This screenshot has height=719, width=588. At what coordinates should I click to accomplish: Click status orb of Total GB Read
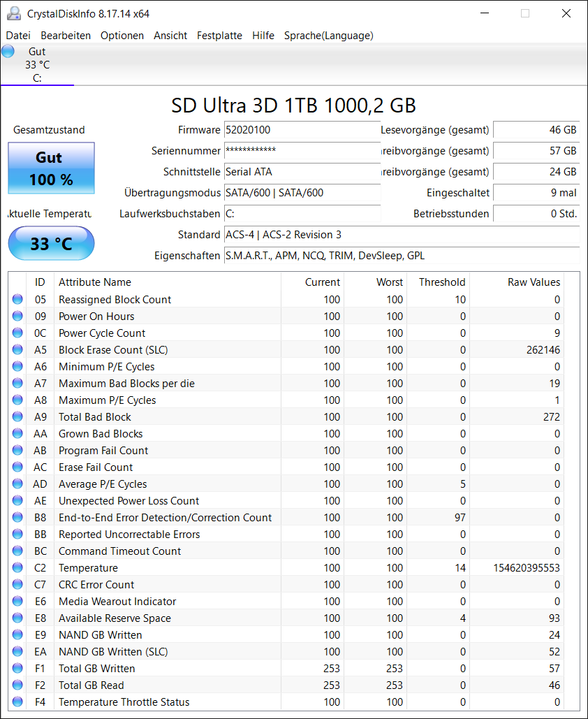tap(17, 685)
